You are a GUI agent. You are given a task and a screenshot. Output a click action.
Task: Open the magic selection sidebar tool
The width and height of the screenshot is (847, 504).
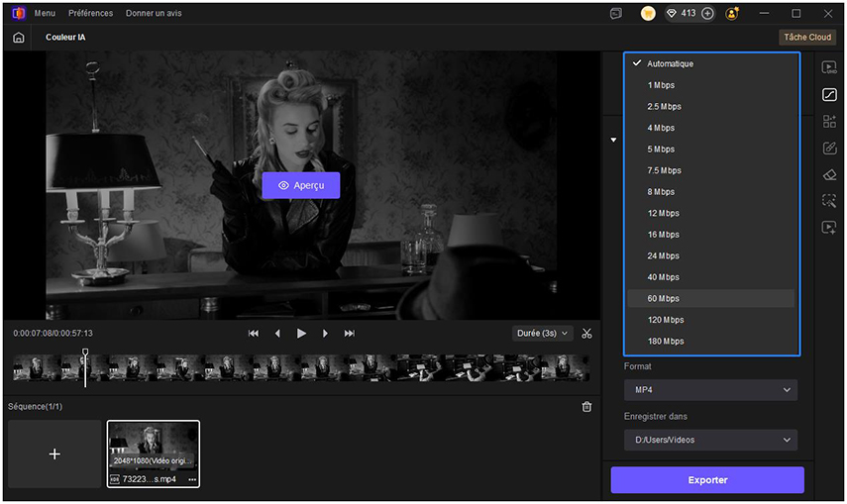829,201
